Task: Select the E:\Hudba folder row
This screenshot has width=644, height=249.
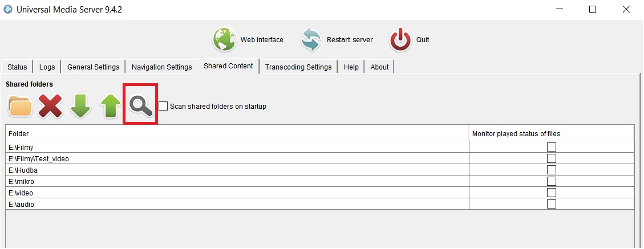Action: click(237, 170)
